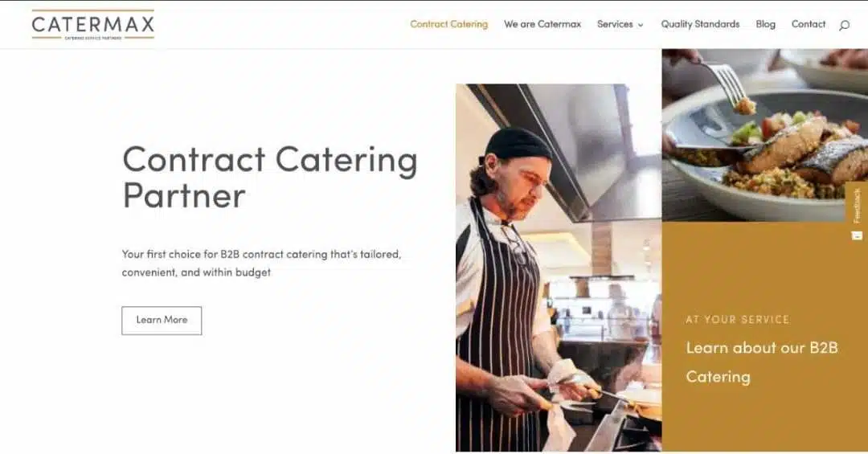This screenshot has width=868, height=454.
Task: Expand the Services dropdown chevron
Action: 641,25
